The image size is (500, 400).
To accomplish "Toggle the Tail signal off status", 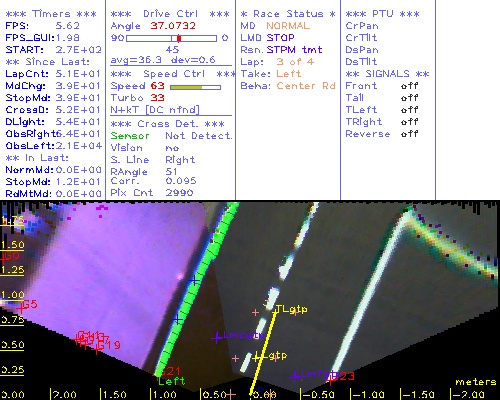I will pos(410,98).
